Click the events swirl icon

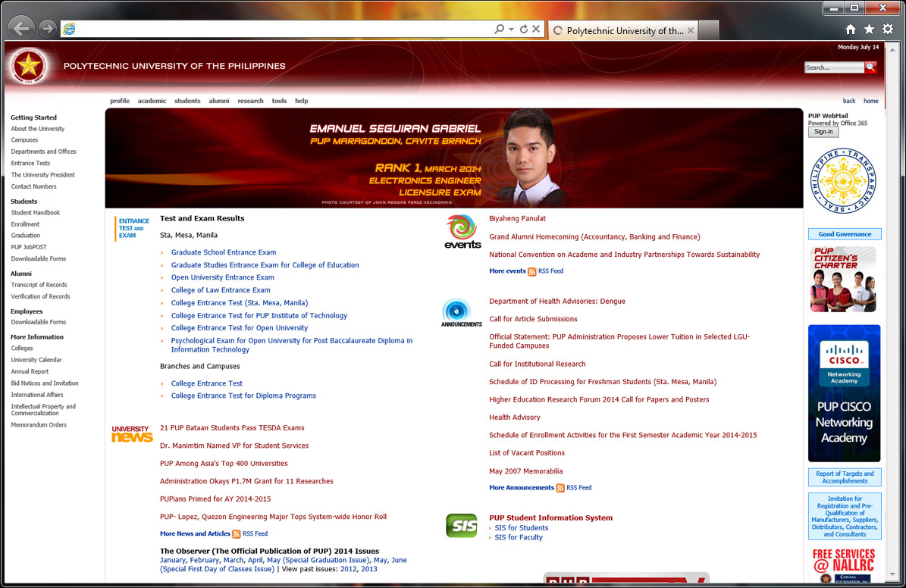tap(462, 232)
